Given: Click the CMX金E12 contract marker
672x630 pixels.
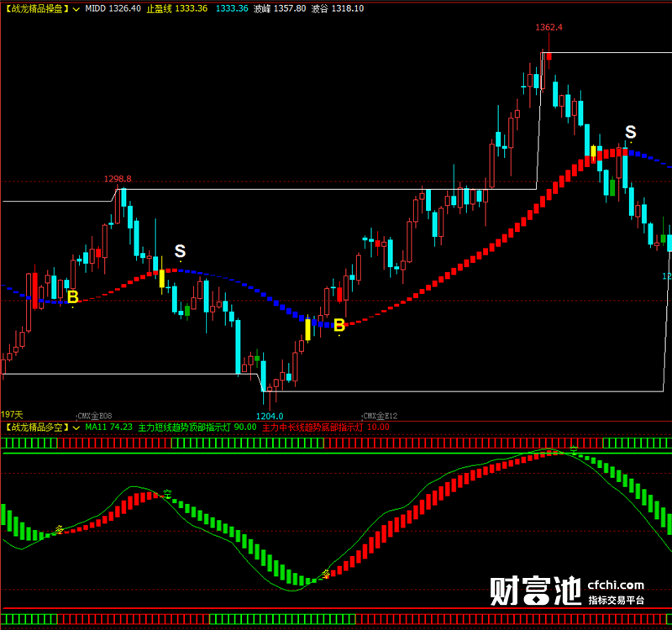Looking at the screenshot, I should [x=381, y=416].
